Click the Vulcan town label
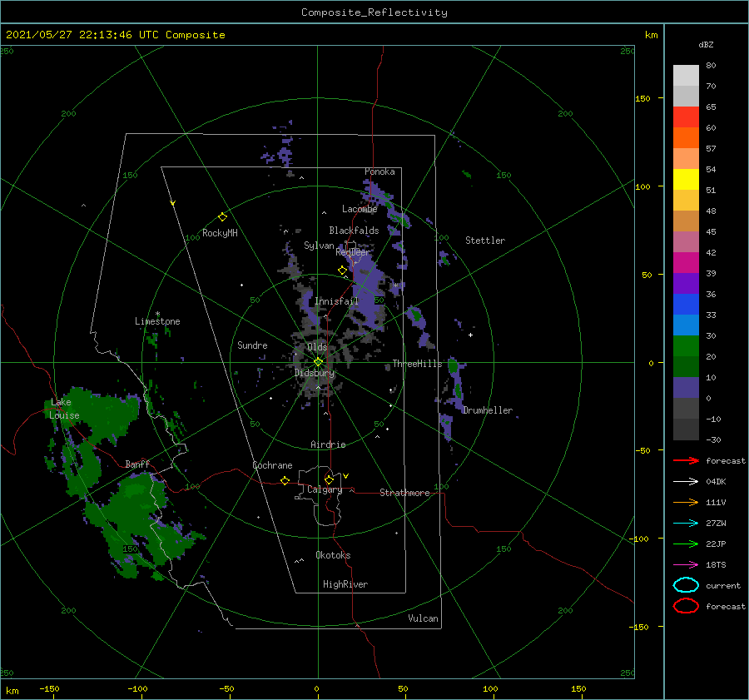 click(423, 618)
